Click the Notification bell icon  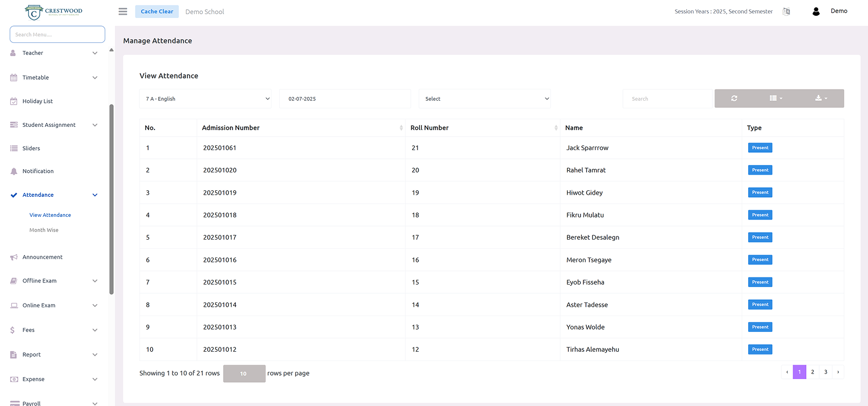point(14,171)
